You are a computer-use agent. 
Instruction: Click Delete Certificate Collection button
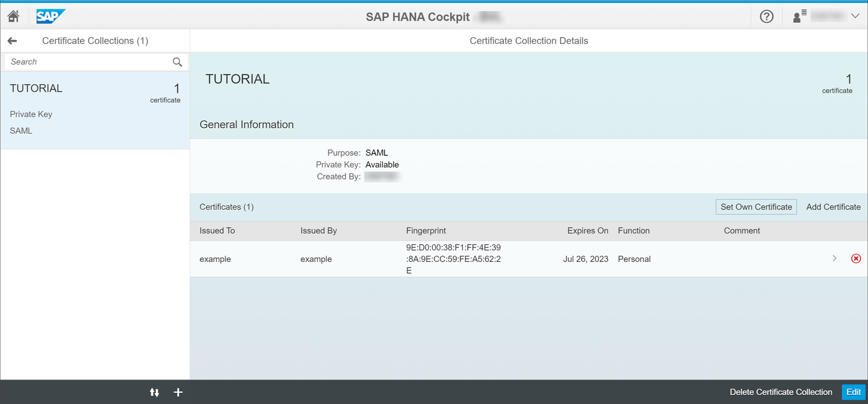click(x=781, y=392)
